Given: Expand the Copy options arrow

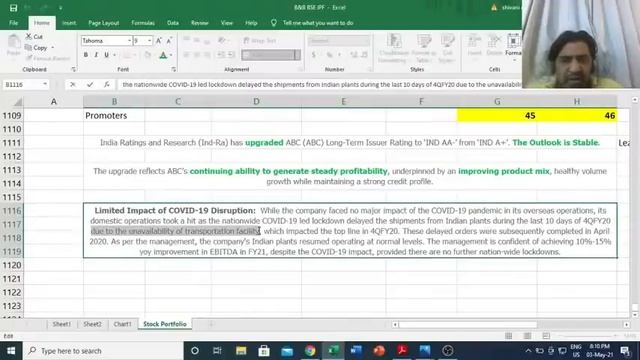Looking at the screenshot, I should 53,48.
